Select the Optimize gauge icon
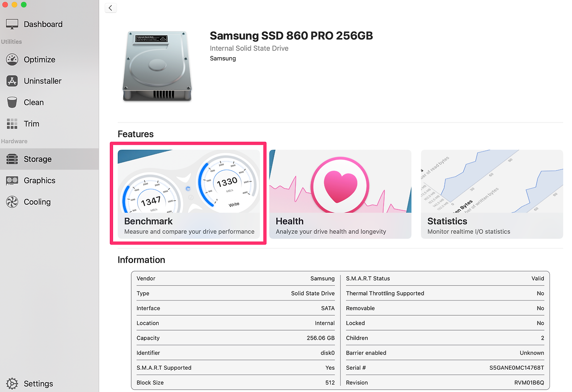The image size is (572, 392). (x=12, y=59)
